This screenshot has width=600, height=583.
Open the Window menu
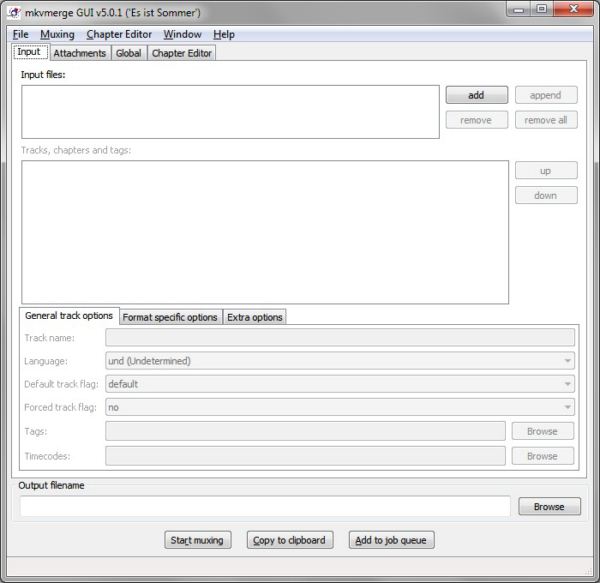[x=183, y=34]
